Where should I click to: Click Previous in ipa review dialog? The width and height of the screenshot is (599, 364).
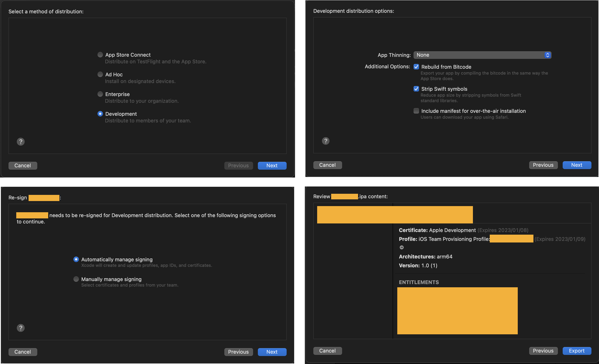click(x=543, y=351)
